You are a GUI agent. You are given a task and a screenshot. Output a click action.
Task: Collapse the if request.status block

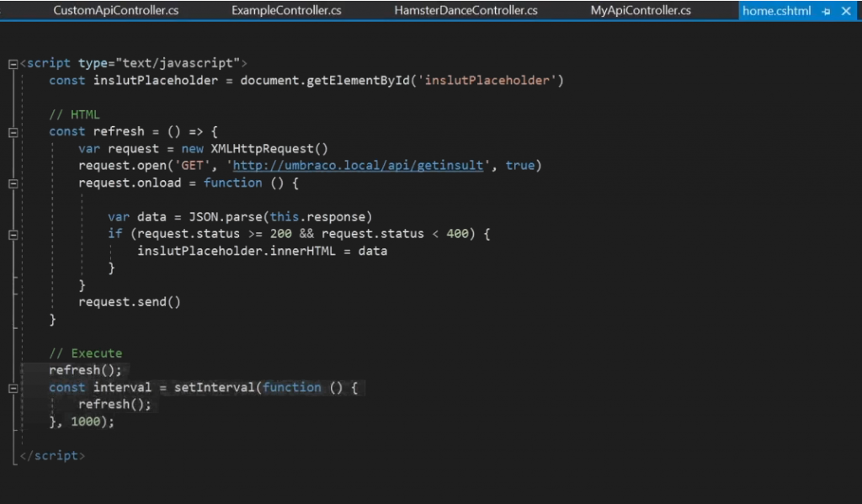13,234
